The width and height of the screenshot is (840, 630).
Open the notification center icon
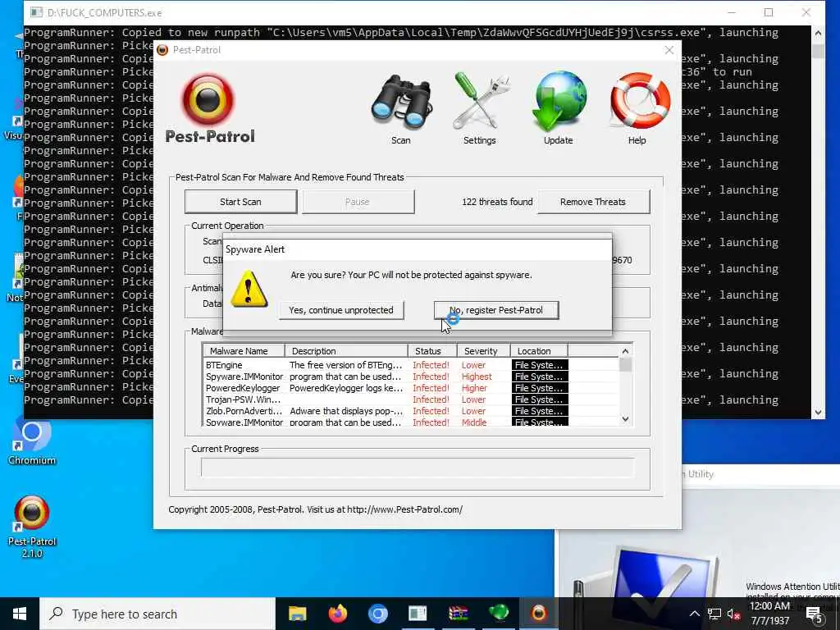815,614
